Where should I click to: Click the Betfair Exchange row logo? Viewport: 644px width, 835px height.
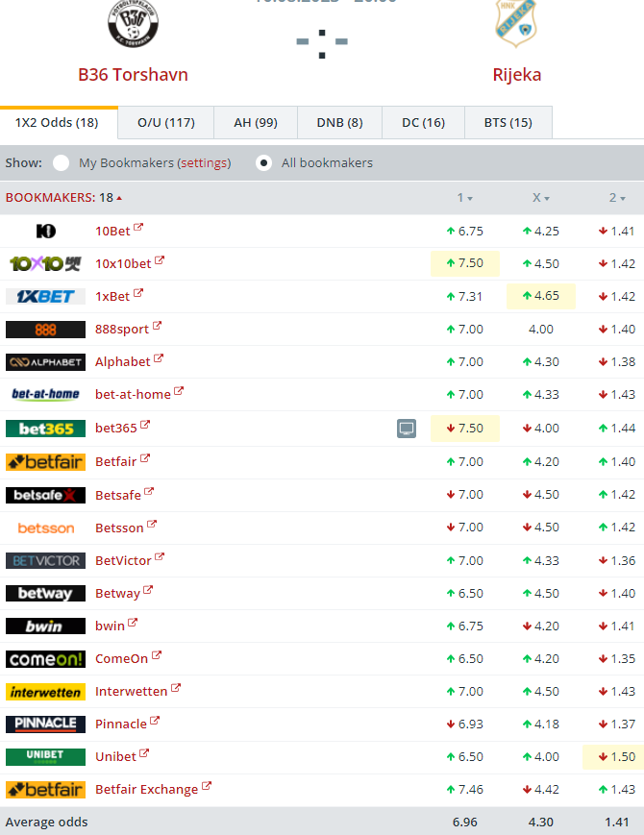45,789
